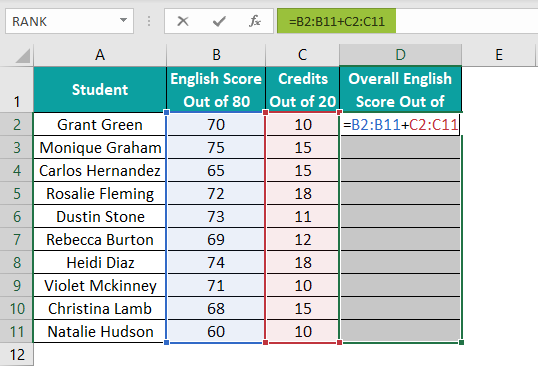Click Rosalie Fleming's credits value 18
The width and height of the screenshot is (538, 366).
302,193
